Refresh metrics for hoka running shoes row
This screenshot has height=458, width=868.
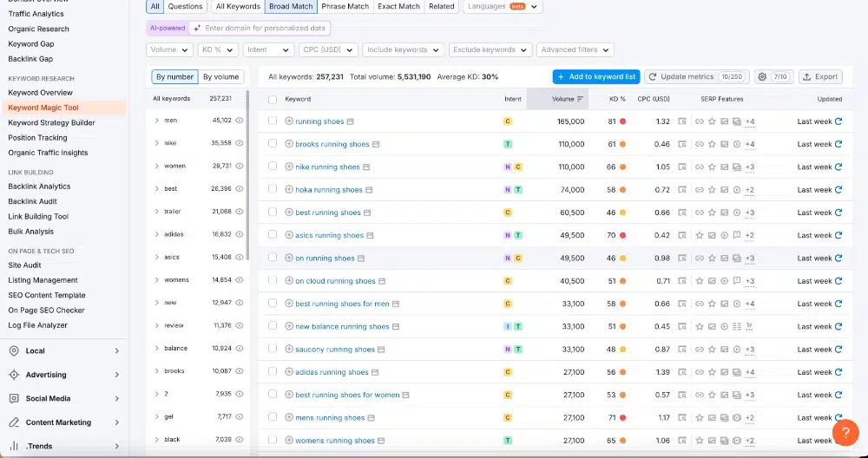(x=838, y=190)
